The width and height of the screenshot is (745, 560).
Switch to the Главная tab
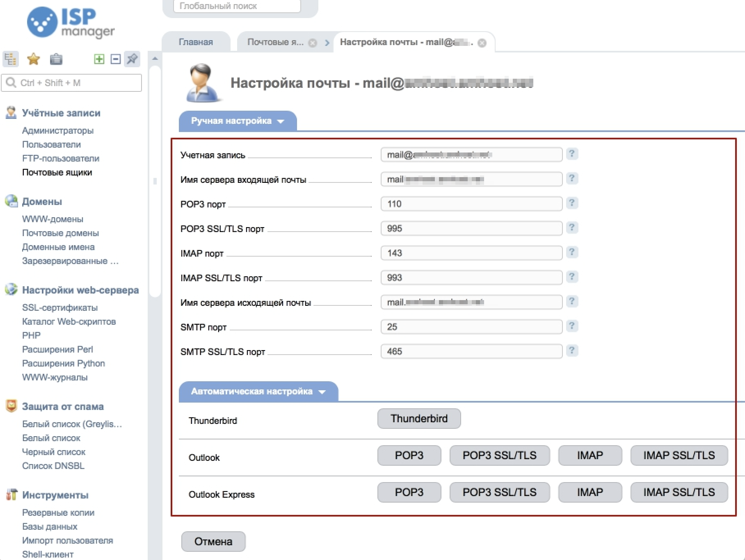(x=196, y=42)
